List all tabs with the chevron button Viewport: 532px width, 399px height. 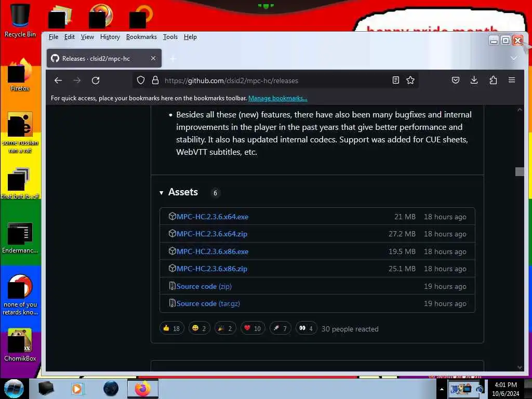pyautogui.click(x=514, y=58)
